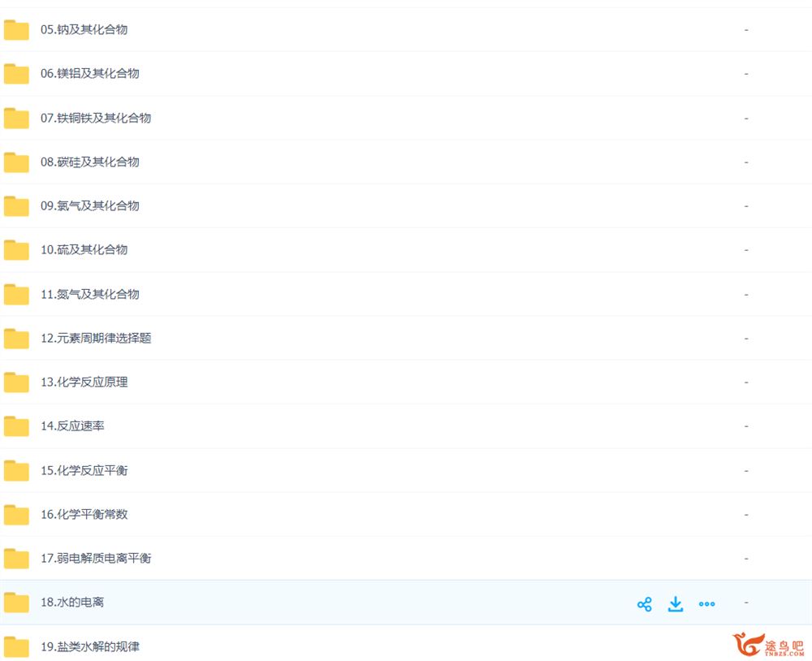Open folder icon for 11.氮气及其化合物
Image resolution: width=812 pixels, height=661 pixels.
(x=16, y=294)
